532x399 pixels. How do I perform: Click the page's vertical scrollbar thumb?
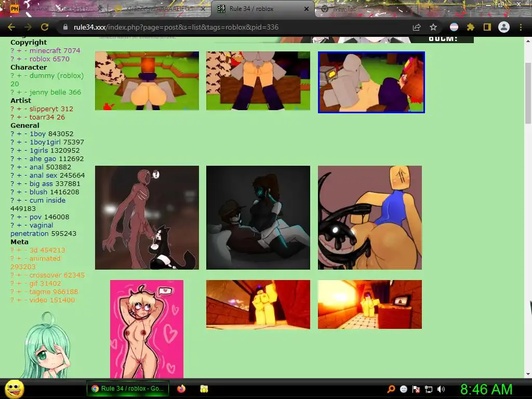528,94
